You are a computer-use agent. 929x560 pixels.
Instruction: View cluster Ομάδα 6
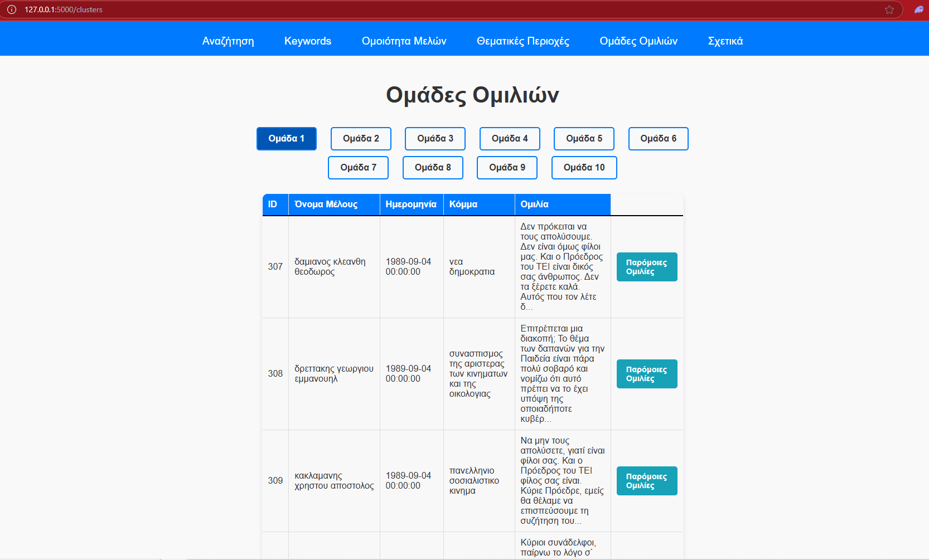[659, 139]
